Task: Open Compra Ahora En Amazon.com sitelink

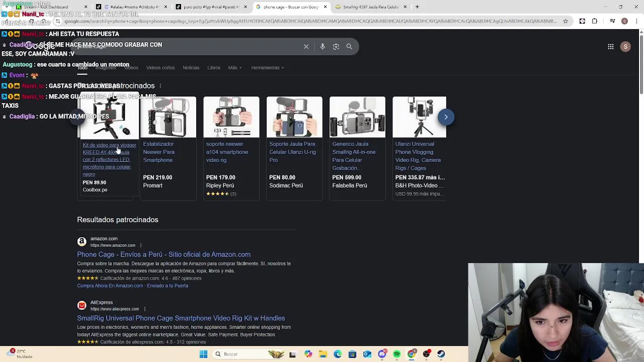Action: 132,286
